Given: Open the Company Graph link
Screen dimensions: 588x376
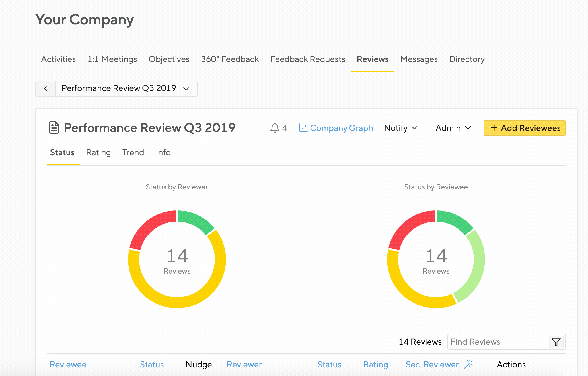Looking at the screenshot, I should [341, 128].
